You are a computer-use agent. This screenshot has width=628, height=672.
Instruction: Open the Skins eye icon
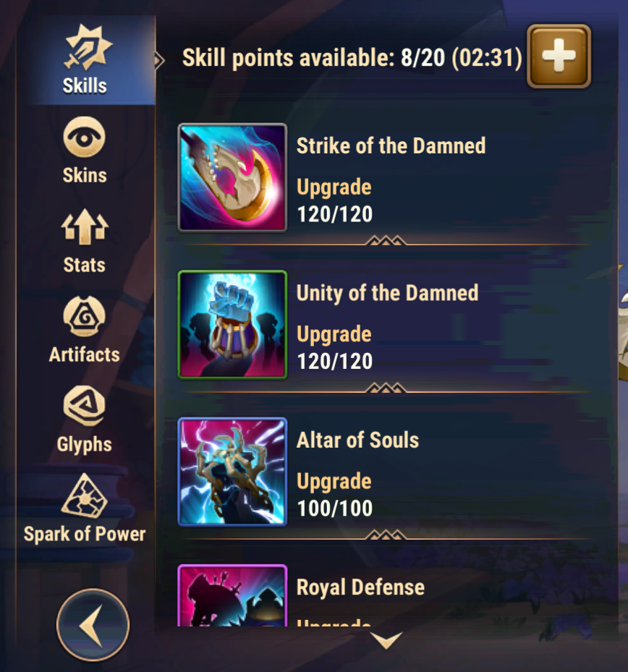pyautogui.click(x=85, y=137)
